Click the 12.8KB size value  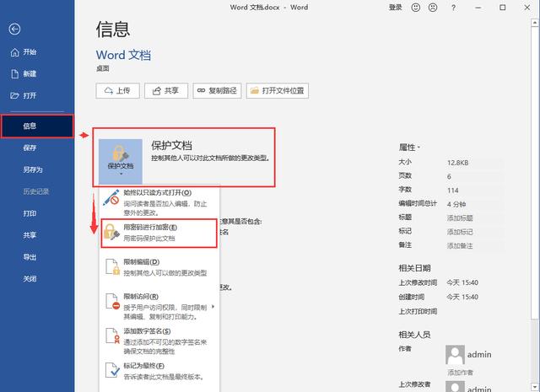457,163
